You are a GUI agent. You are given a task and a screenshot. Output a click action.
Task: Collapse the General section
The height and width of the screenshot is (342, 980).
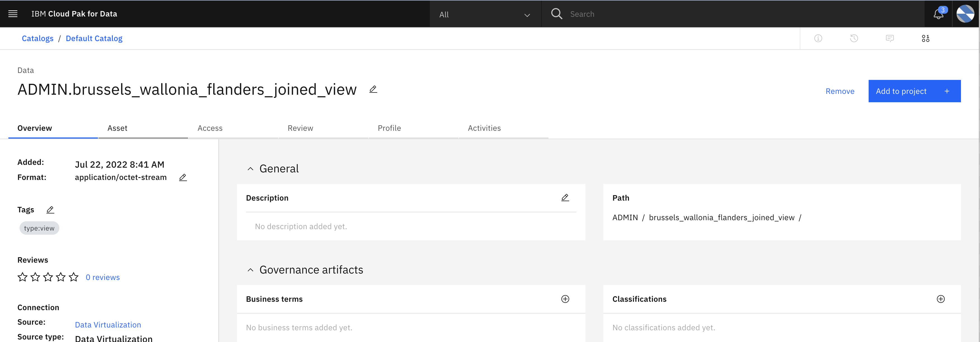coord(250,169)
